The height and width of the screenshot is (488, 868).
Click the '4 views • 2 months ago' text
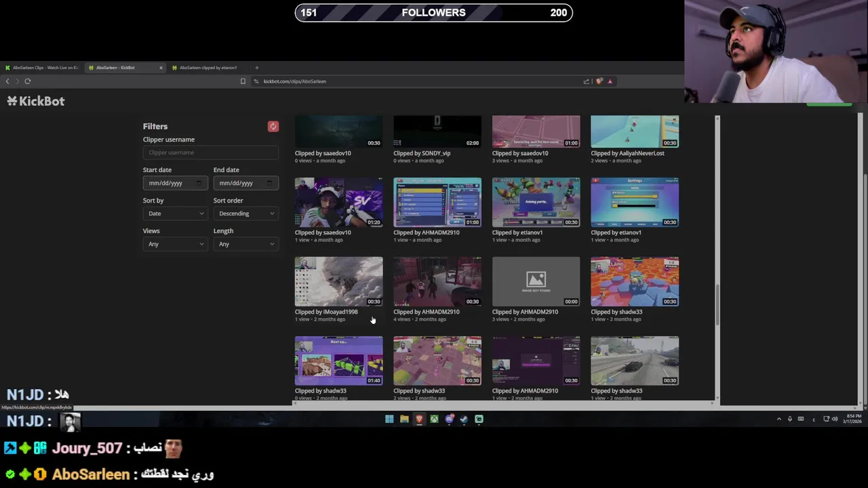pos(420,319)
